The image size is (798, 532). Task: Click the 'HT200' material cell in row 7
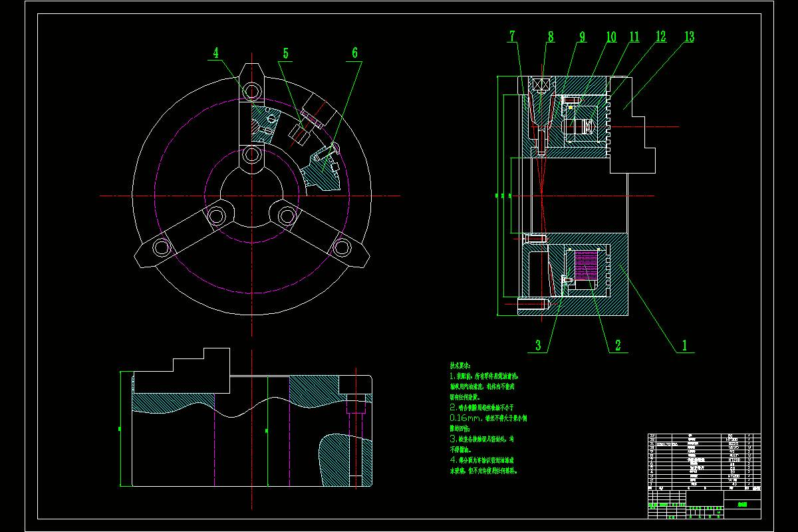pyautogui.click(x=735, y=460)
